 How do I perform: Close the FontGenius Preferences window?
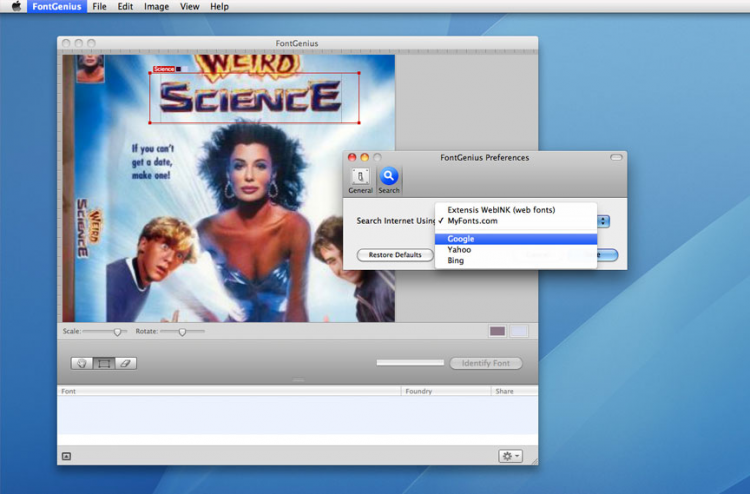tap(352, 157)
